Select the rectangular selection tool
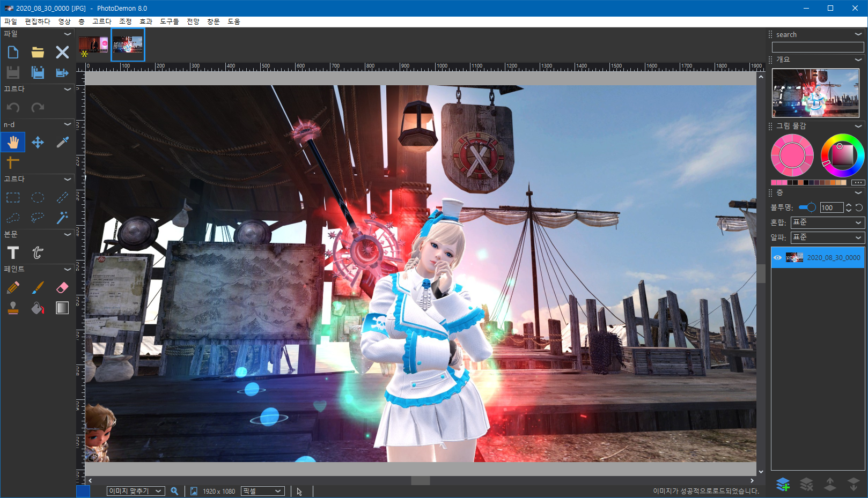Viewport: 868px width, 498px height. tap(13, 197)
